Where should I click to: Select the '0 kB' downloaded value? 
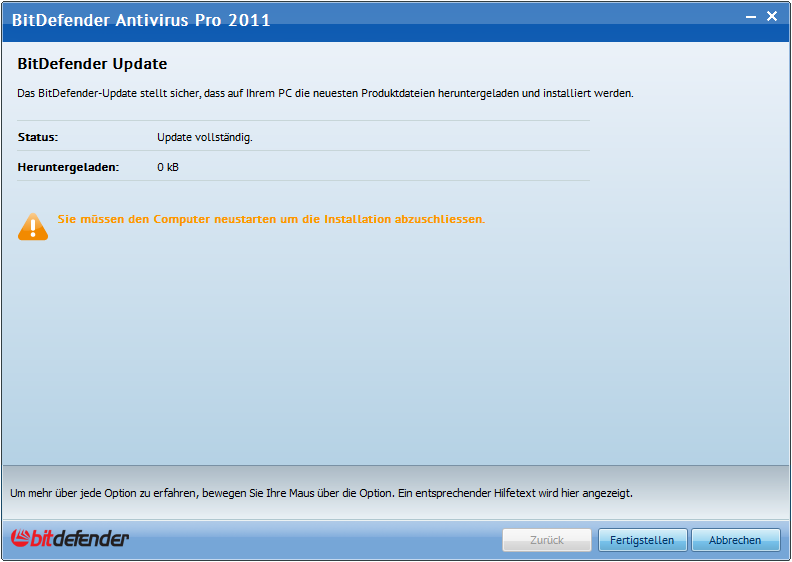tap(168, 167)
